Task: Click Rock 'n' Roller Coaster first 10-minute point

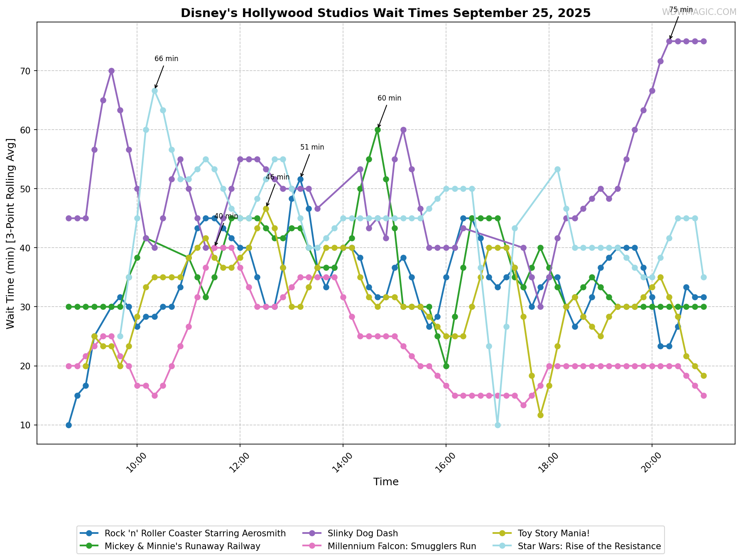Action: [69, 425]
